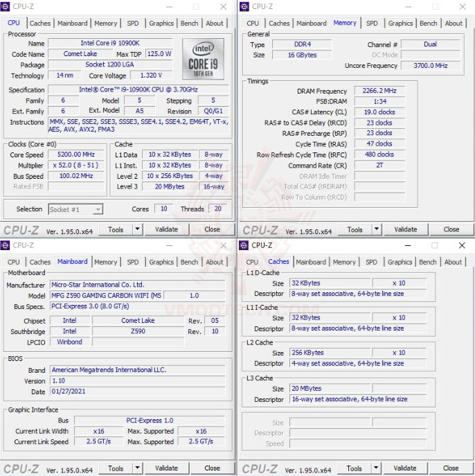The width and height of the screenshot is (475, 476).
Task: Click BIOS date 01/27/2021
Action: coord(138,391)
